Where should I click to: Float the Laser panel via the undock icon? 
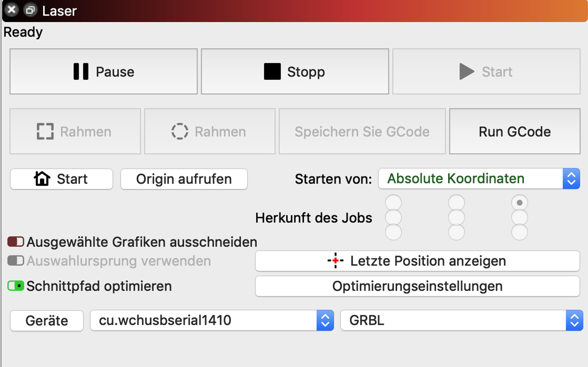tap(30, 10)
